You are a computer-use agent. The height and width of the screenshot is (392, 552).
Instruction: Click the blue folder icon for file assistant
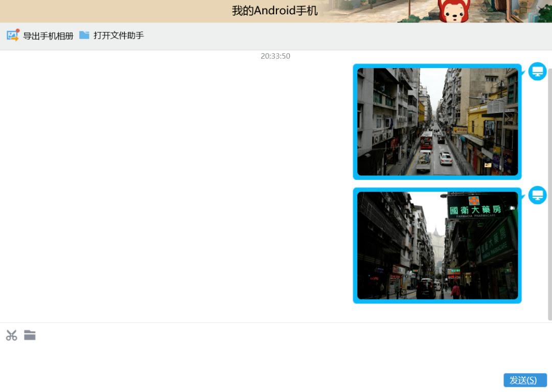(84, 35)
